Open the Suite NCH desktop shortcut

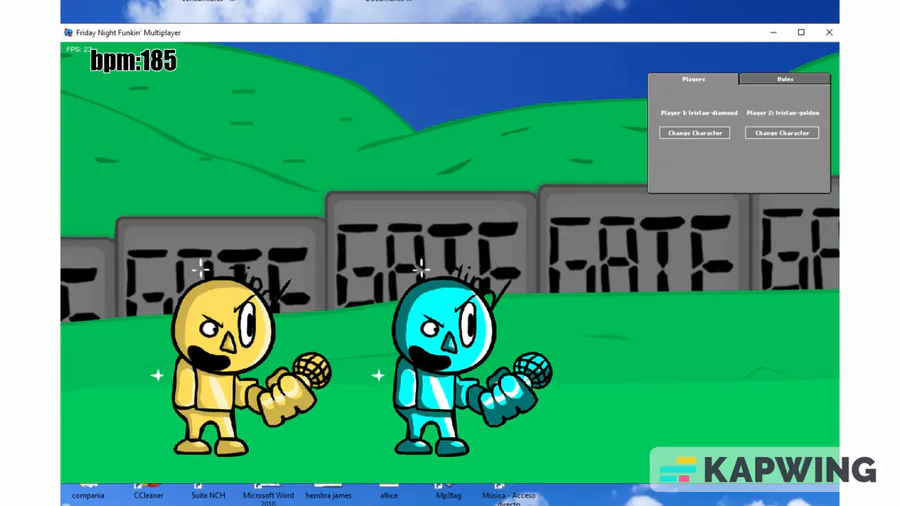pos(208,492)
